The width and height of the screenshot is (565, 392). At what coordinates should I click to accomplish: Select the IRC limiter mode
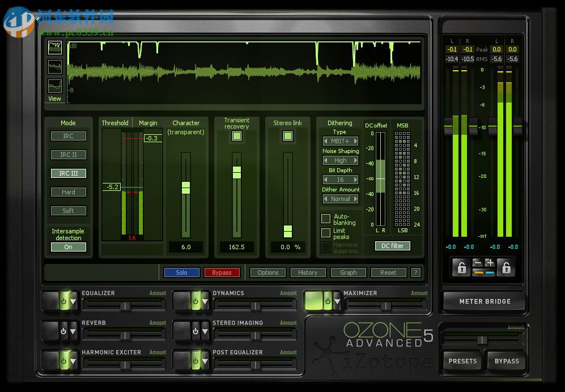69,136
